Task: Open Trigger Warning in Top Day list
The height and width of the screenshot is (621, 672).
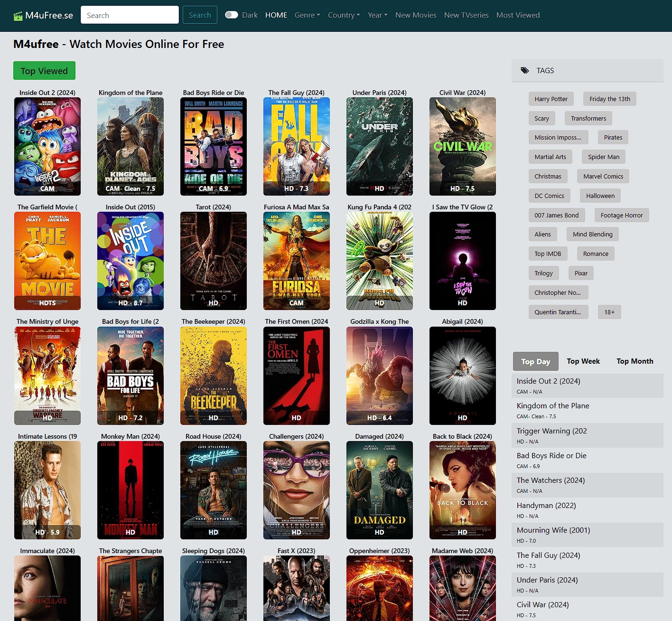Action: 551,431
